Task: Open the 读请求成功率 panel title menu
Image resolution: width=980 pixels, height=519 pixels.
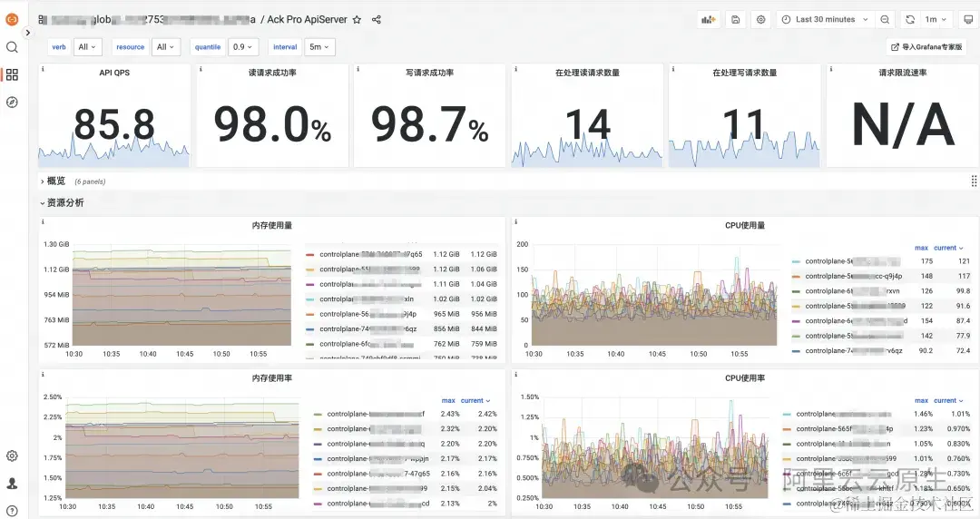Action: click(x=272, y=73)
